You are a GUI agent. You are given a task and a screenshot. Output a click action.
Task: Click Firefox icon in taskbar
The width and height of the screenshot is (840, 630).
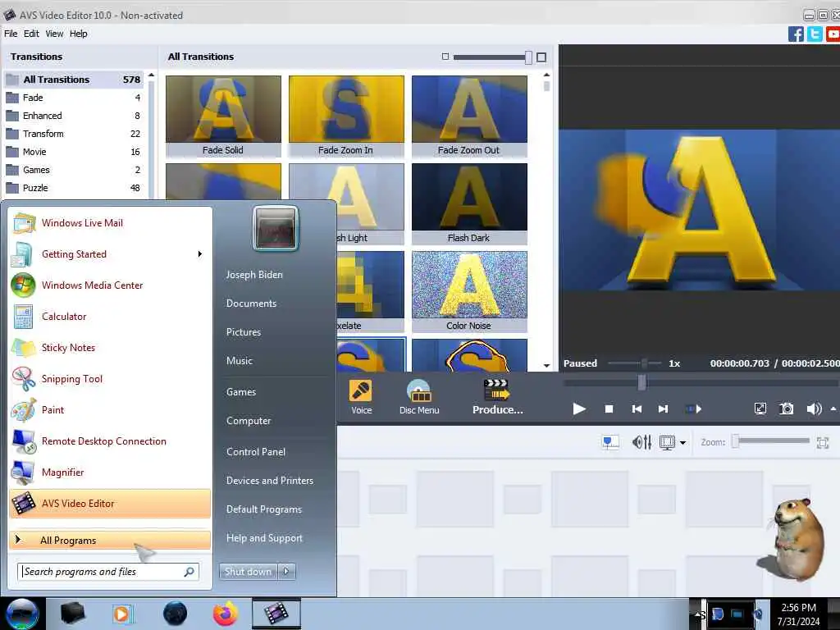[226, 614]
